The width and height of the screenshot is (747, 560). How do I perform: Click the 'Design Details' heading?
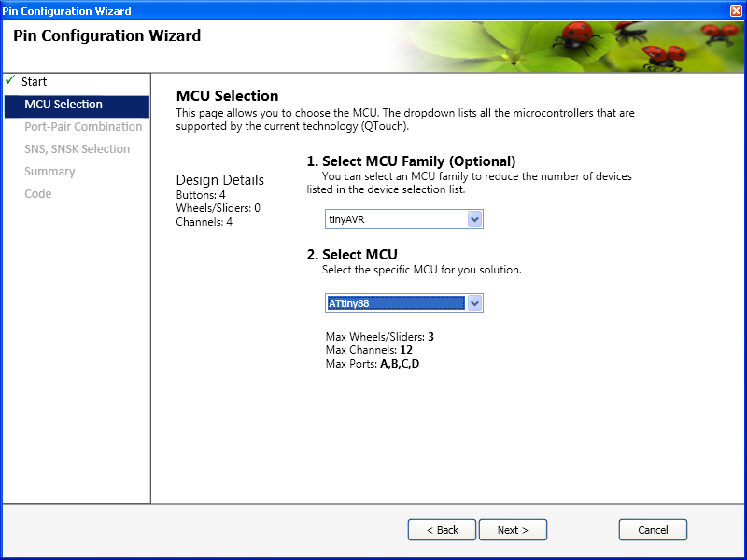[x=220, y=180]
